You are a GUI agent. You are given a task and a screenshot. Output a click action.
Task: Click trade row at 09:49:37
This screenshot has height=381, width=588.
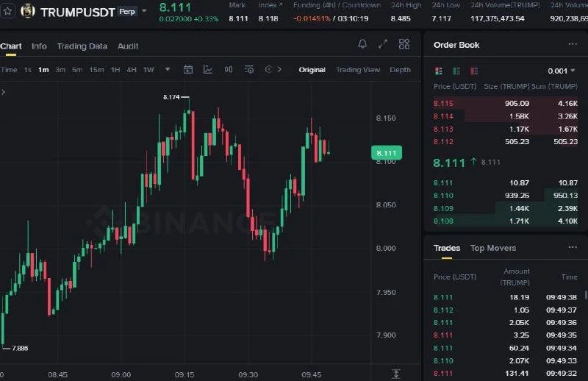click(x=505, y=310)
